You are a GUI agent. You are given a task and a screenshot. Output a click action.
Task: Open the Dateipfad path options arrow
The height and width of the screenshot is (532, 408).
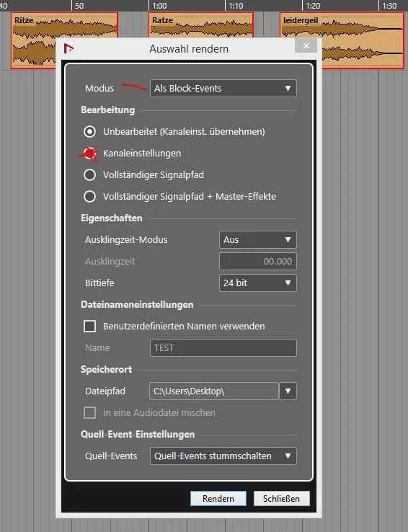pos(288,391)
